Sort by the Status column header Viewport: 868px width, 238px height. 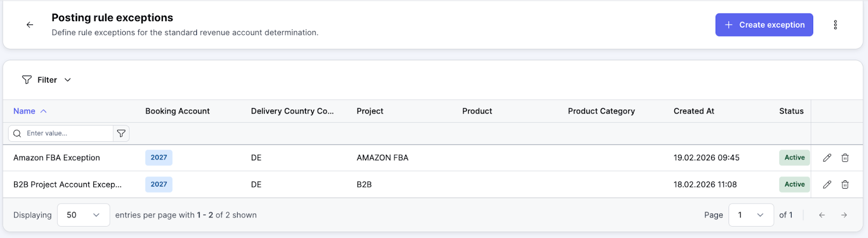tap(791, 111)
